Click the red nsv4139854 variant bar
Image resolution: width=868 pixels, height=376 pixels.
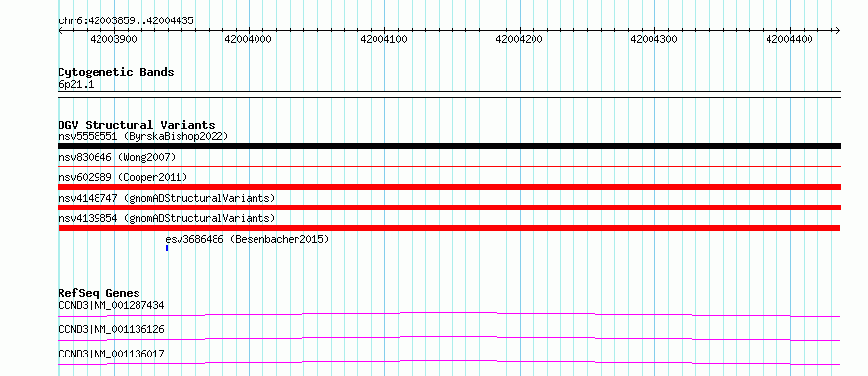click(x=449, y=228)
